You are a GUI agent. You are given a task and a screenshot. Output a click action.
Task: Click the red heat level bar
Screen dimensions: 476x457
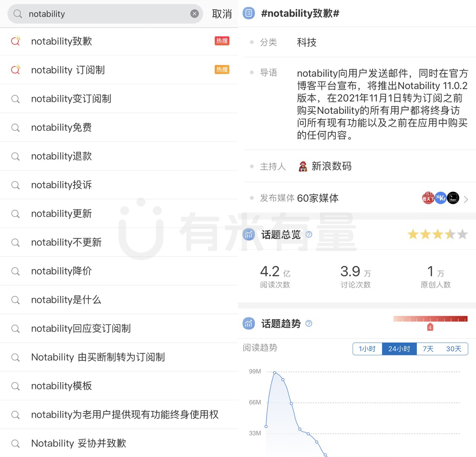point(430,319)
